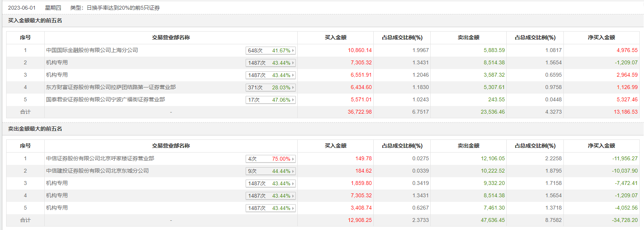This screenshot has height=230, width=644.
Task: Open the 1487次 badge in buy-table row 2
Action: 270,63
